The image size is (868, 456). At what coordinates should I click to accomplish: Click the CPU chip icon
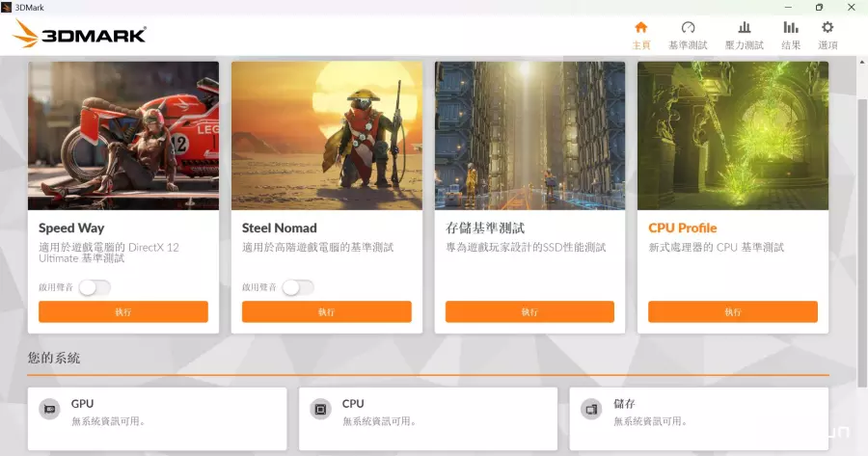(x=319, y=410)
